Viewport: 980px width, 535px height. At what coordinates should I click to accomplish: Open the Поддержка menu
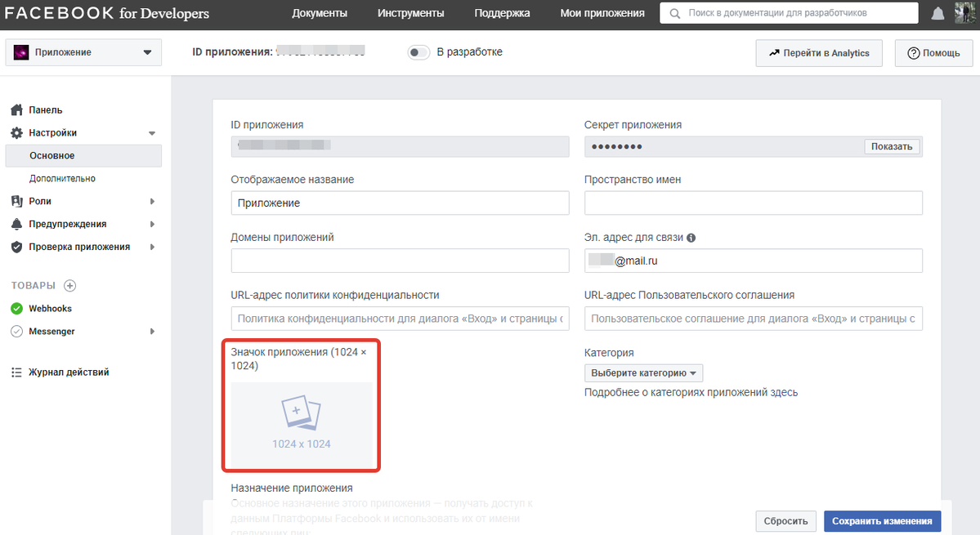pyautogui.click(x=502, y=13)
